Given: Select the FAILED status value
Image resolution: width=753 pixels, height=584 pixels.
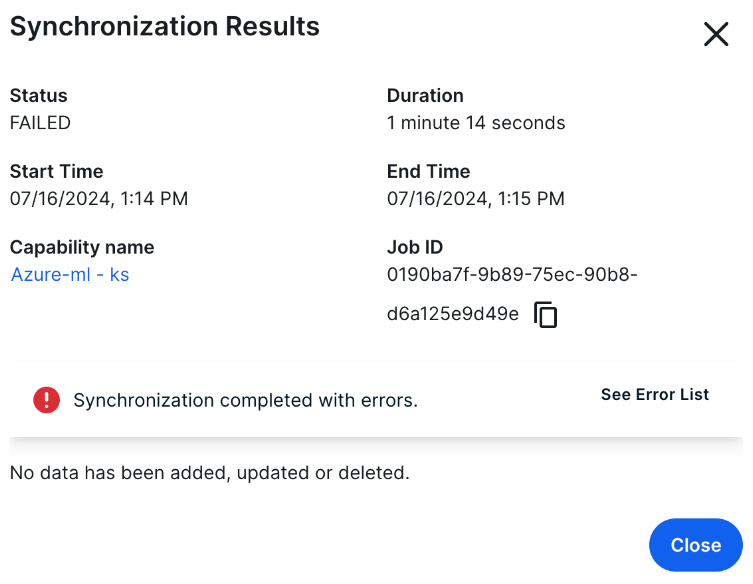Looking at the screenshot, I should [x=40, y=123].
